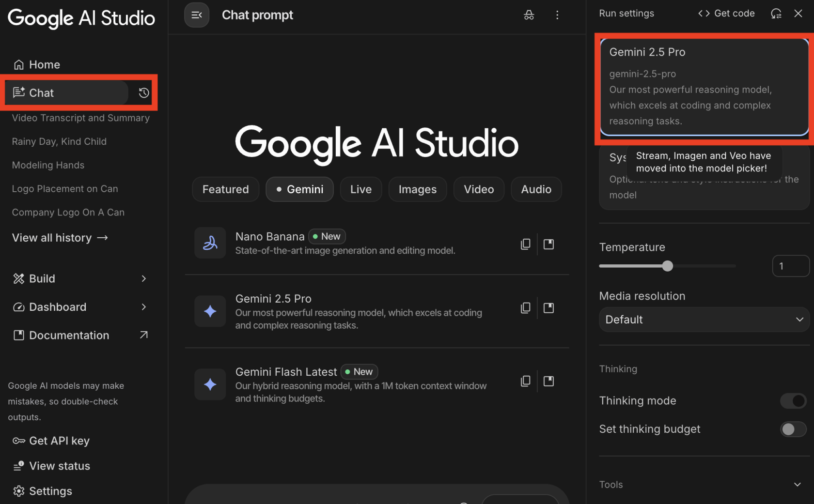Open documentation for Gemini 2.5 Pro
The image size is (814, 504).
coord(548,308)
